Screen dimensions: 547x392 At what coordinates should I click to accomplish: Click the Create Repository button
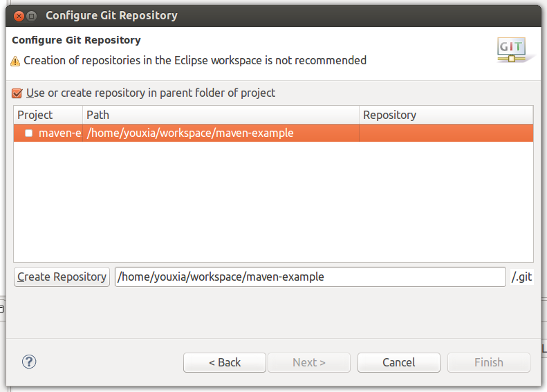[x=62, y=277]
